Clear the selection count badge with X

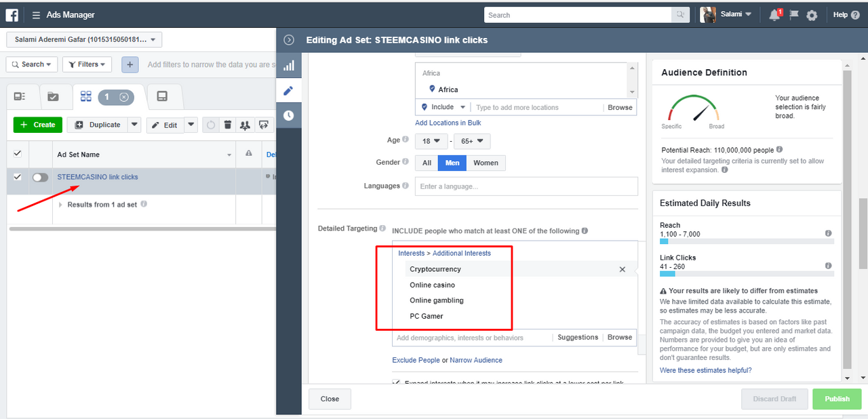coord(123,97)
